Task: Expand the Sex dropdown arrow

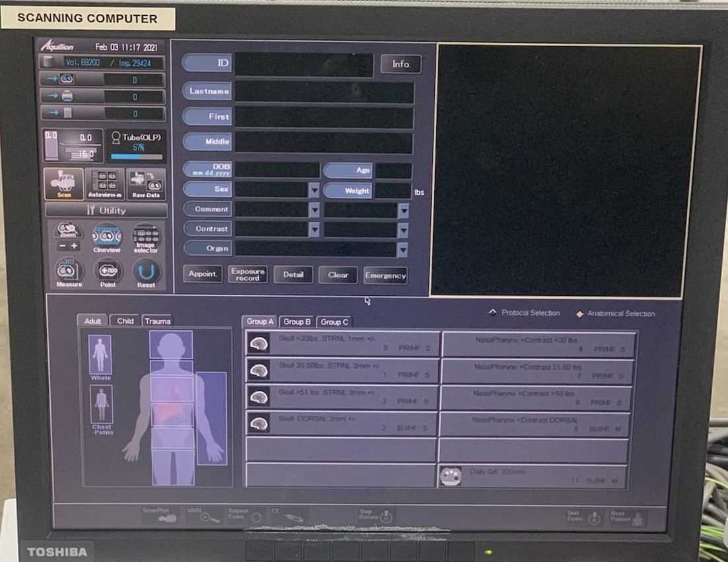Action: (314, 190)
